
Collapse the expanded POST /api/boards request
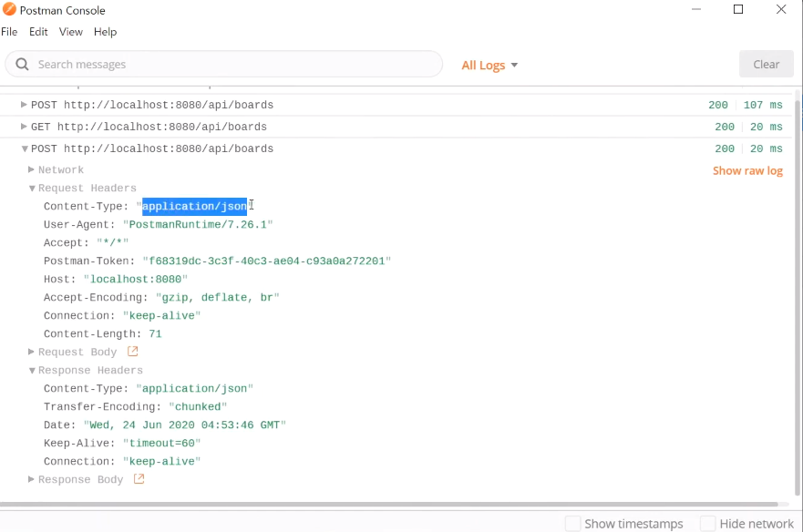click(24, 149)
